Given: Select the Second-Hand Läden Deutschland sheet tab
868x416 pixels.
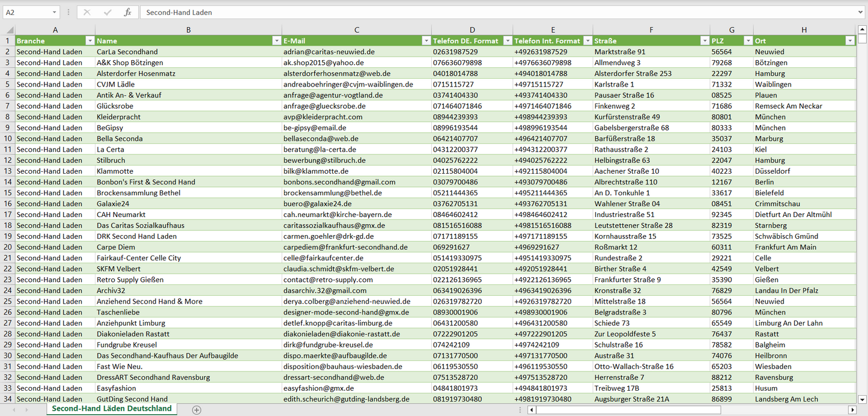Looking at the screenshot, I should [x=112, y=409].
